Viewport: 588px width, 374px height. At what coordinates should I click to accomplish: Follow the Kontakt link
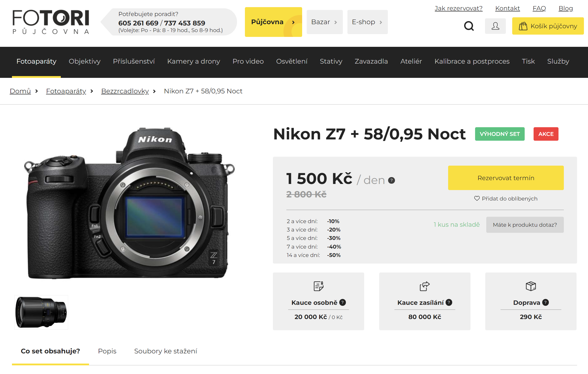pos(507,8)
